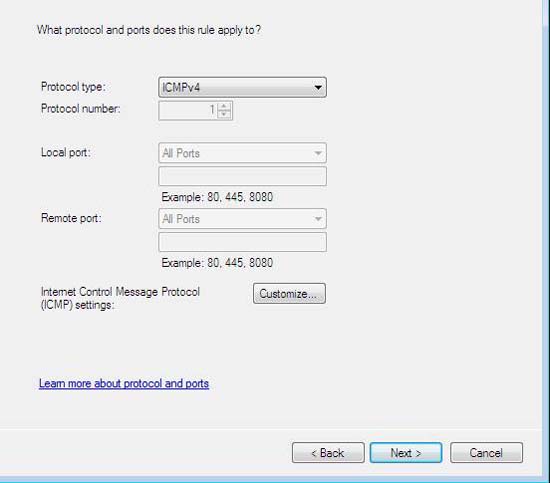Click the wizard question about protocol and ports

click(149, 30)
